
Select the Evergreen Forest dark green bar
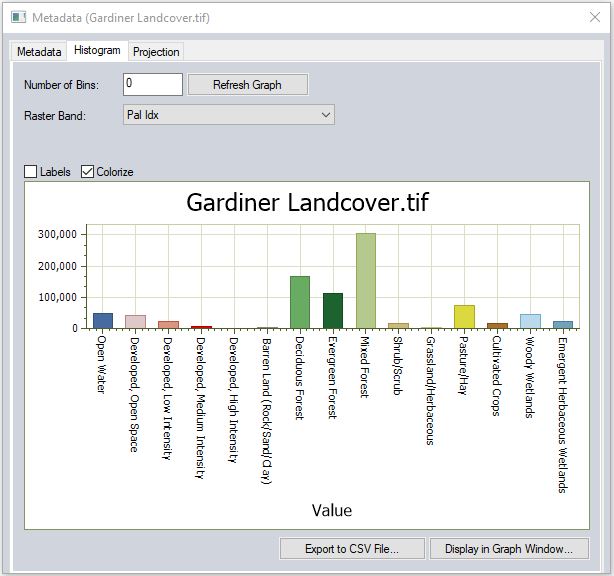coord(333,311)
